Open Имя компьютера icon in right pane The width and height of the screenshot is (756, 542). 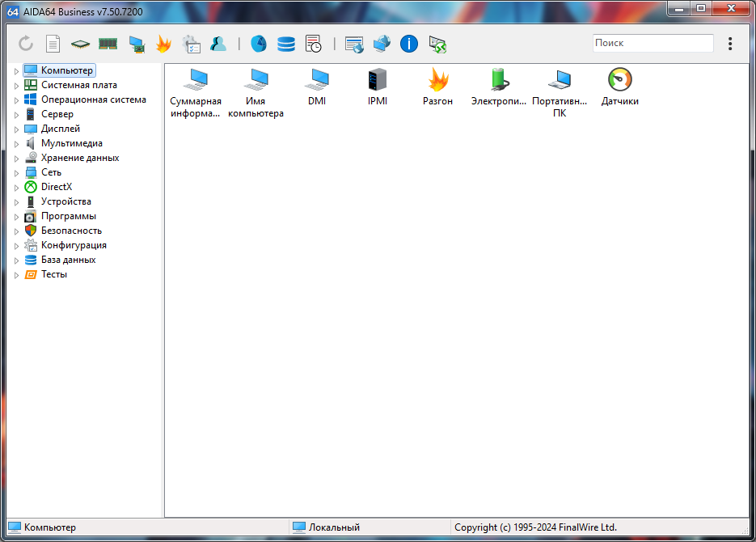256,94
